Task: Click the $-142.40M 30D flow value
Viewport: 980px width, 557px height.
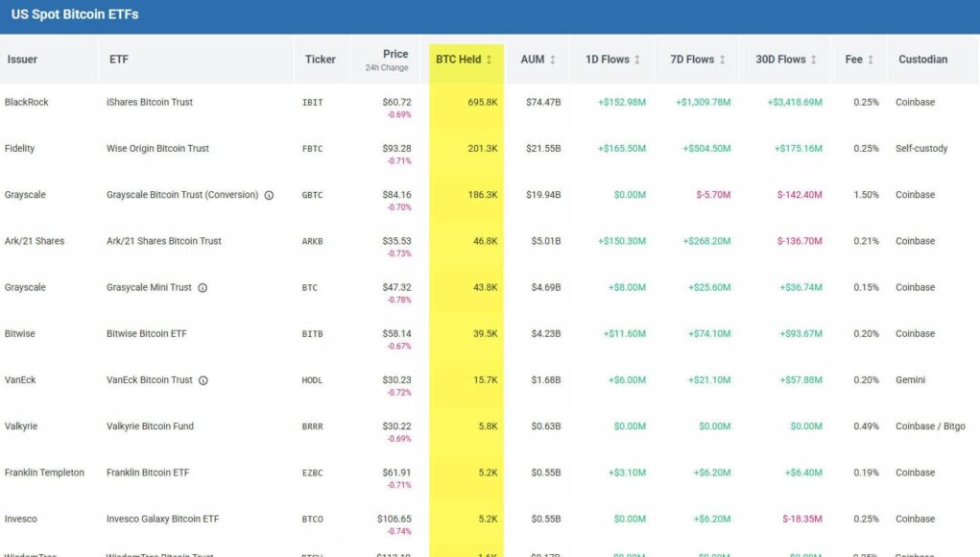Action: pos(800,194)
